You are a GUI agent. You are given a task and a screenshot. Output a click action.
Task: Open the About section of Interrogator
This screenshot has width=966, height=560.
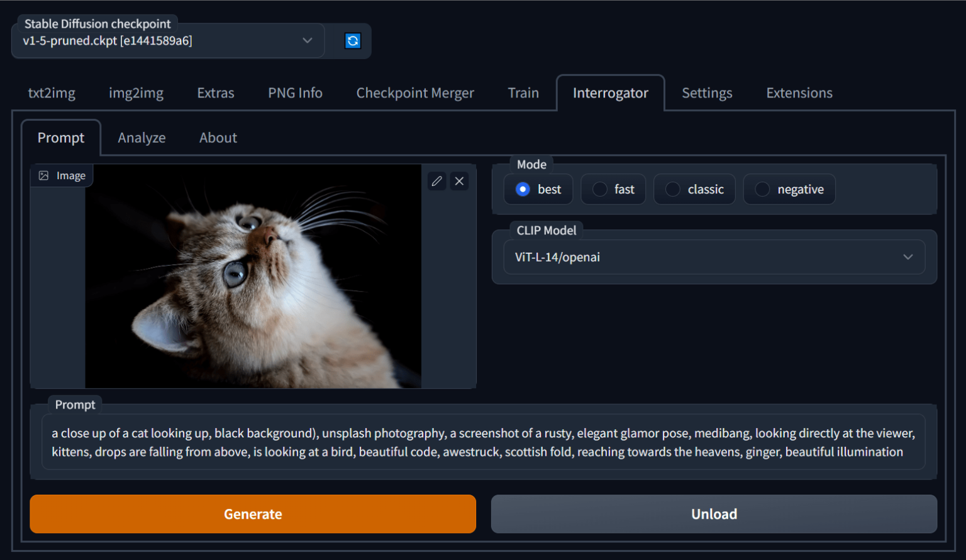218,138
